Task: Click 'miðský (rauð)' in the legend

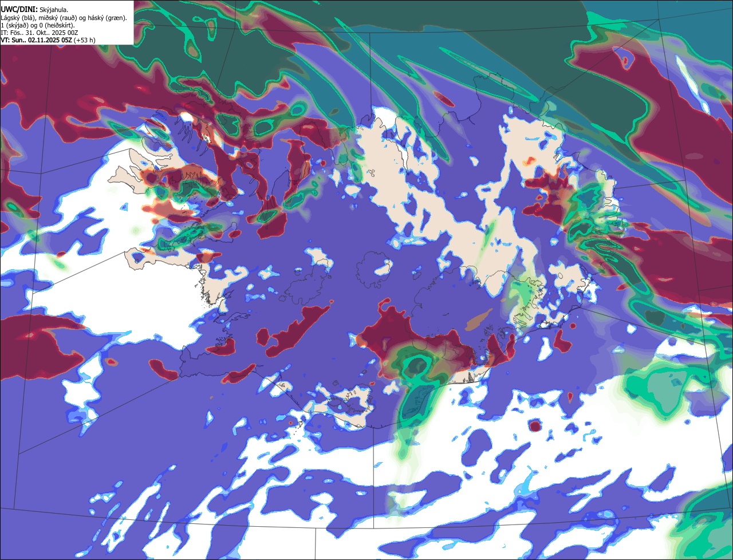Action: click(x=58, y=18)
